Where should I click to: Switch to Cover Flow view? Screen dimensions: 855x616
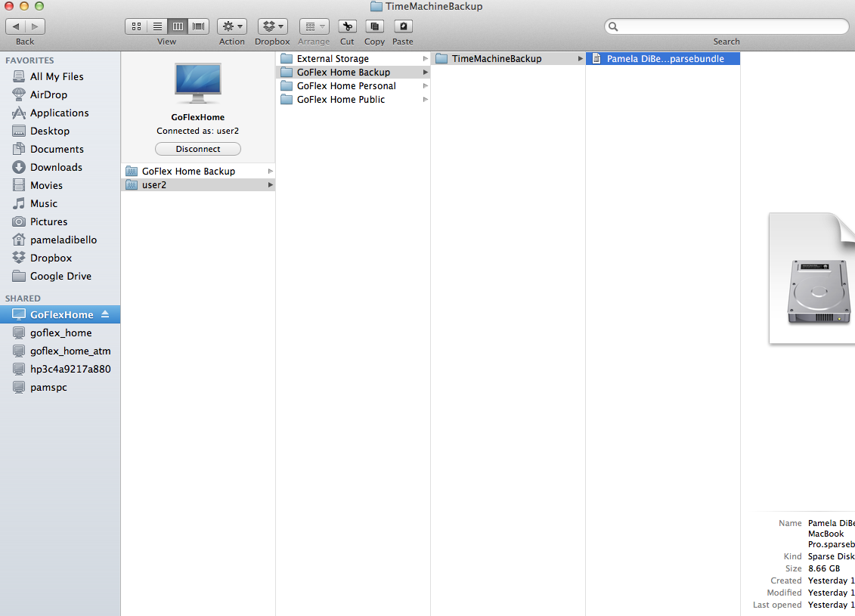(x=199, y=26)
